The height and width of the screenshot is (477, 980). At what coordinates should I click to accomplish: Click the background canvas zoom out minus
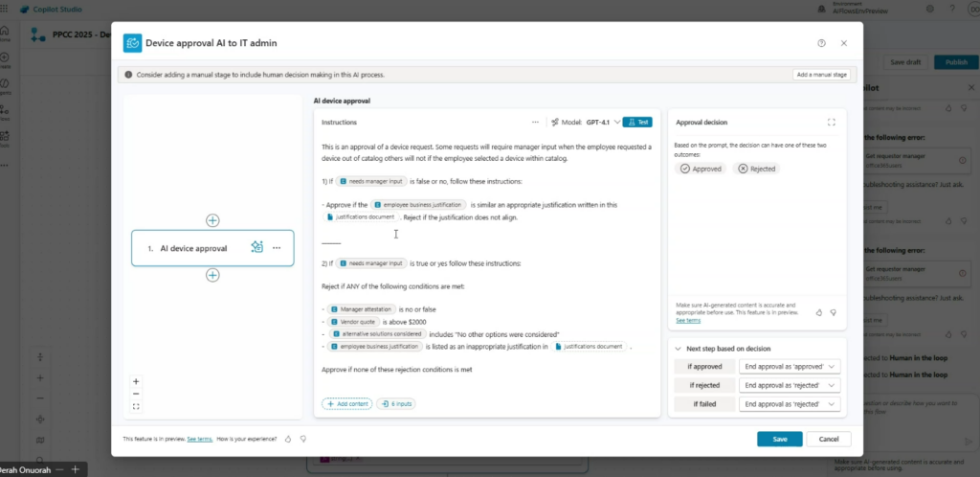[x=40, y=398]
